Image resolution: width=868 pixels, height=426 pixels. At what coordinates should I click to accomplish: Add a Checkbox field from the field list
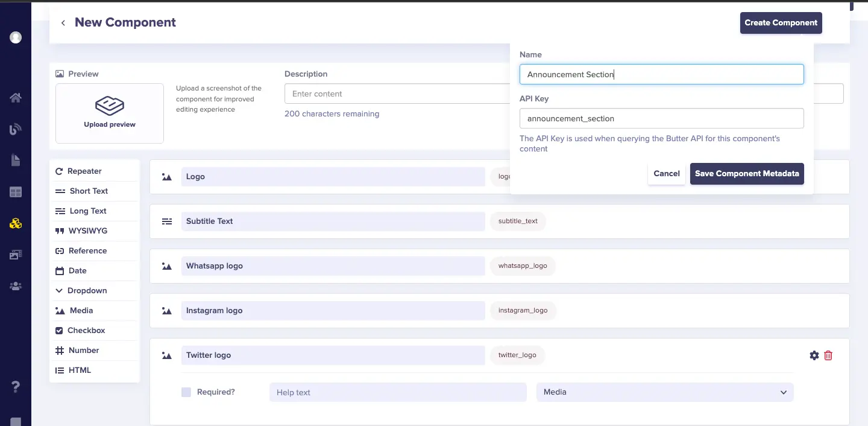86,330
